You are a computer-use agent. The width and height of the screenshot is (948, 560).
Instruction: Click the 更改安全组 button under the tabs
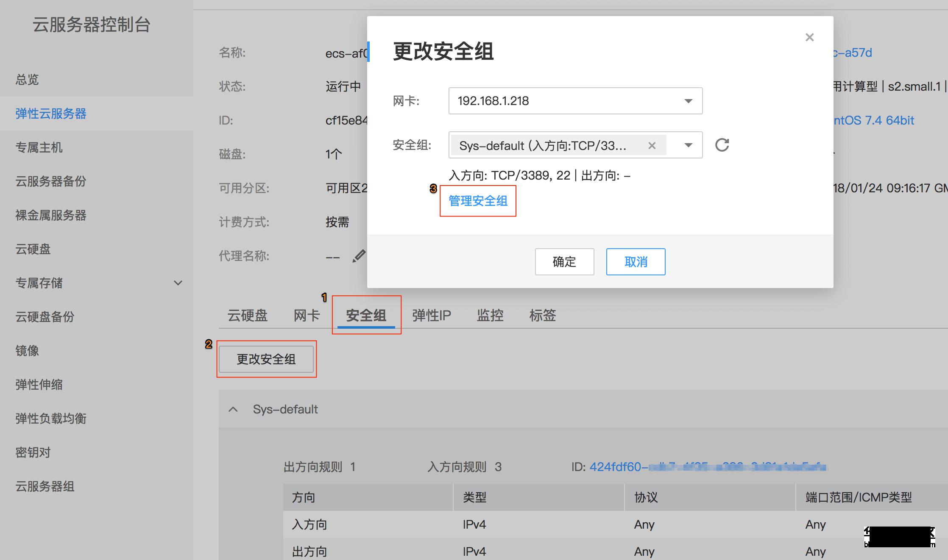266,359
